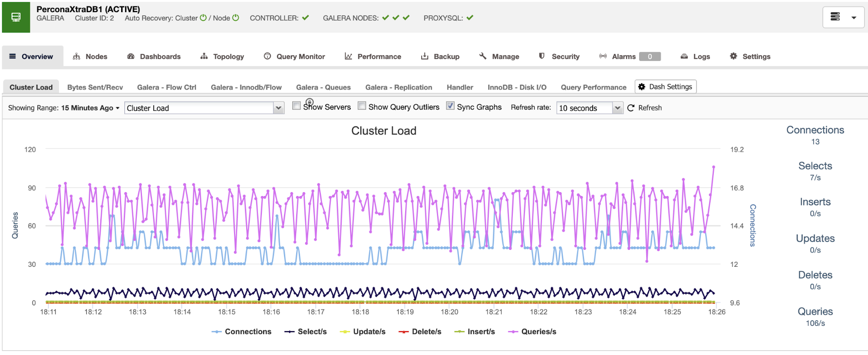Image resolution: width=868 pixels, height=355 pixels.
Task: Click the last Queries/s data point peak
Action: (x=713, y=167)
